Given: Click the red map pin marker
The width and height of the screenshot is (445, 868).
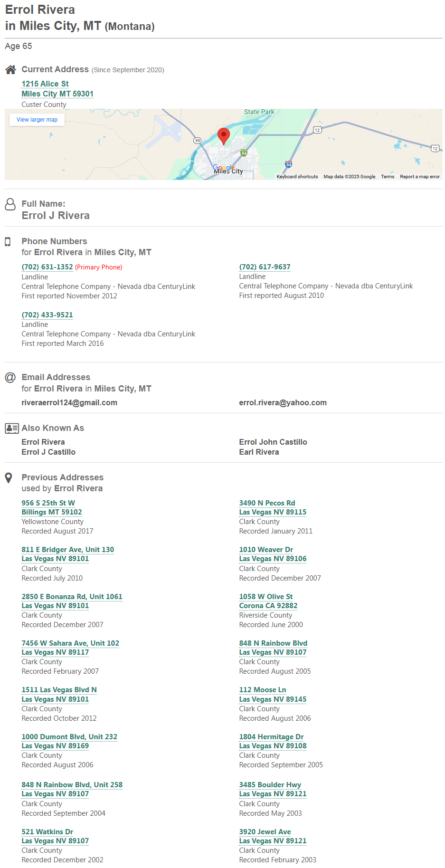Looking at the screenshot, I should [x=223, y=136].
